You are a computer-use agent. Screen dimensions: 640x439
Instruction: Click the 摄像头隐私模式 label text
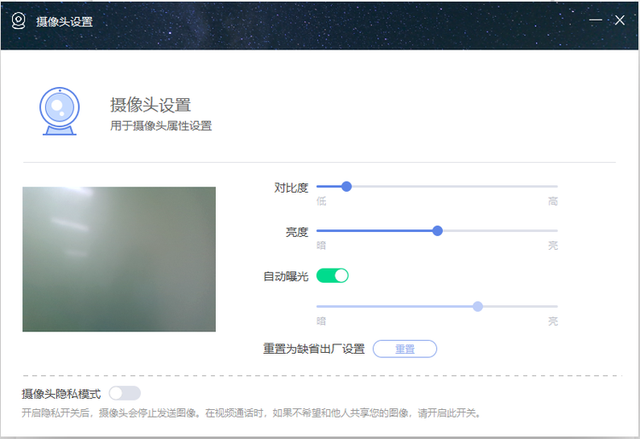point(61,394)
